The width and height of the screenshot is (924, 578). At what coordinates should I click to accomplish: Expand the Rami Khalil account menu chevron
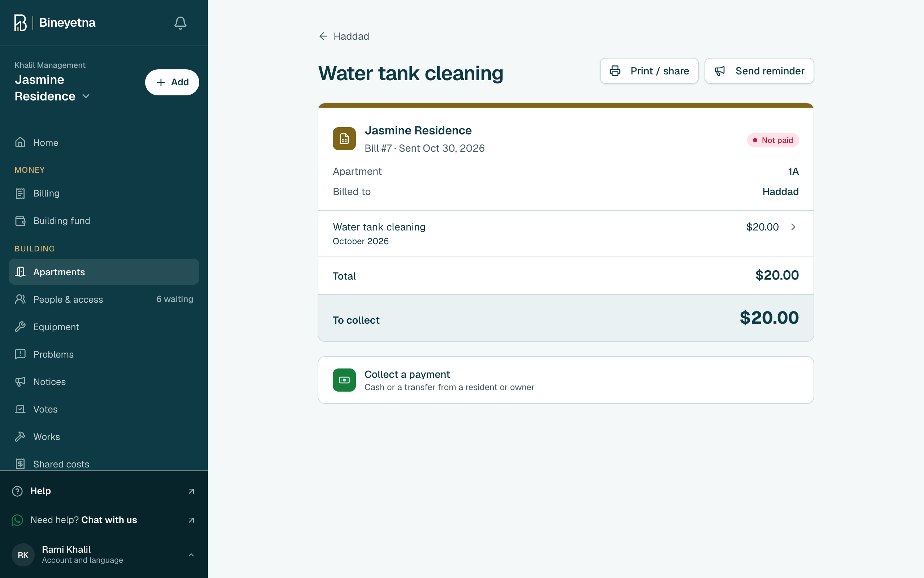(x=191, y=555)
